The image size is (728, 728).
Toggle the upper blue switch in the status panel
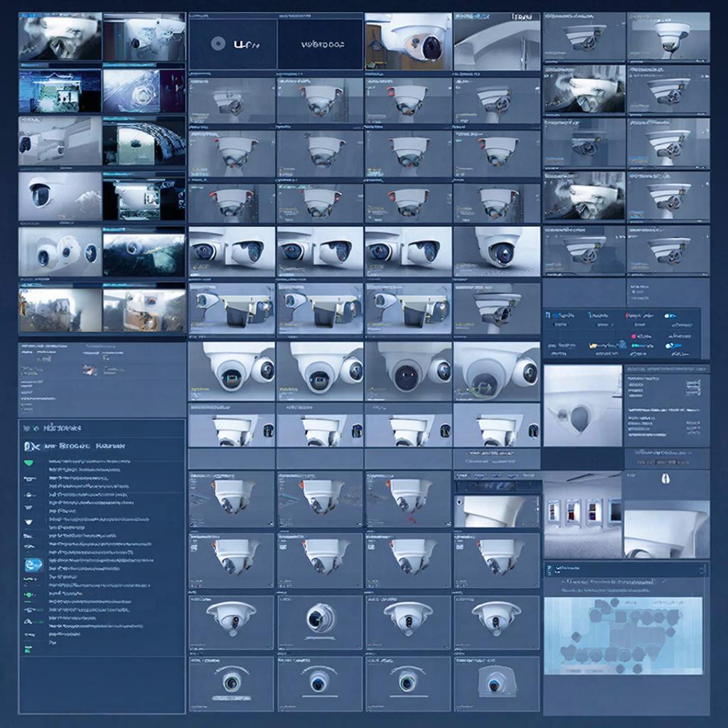[670, 316]
